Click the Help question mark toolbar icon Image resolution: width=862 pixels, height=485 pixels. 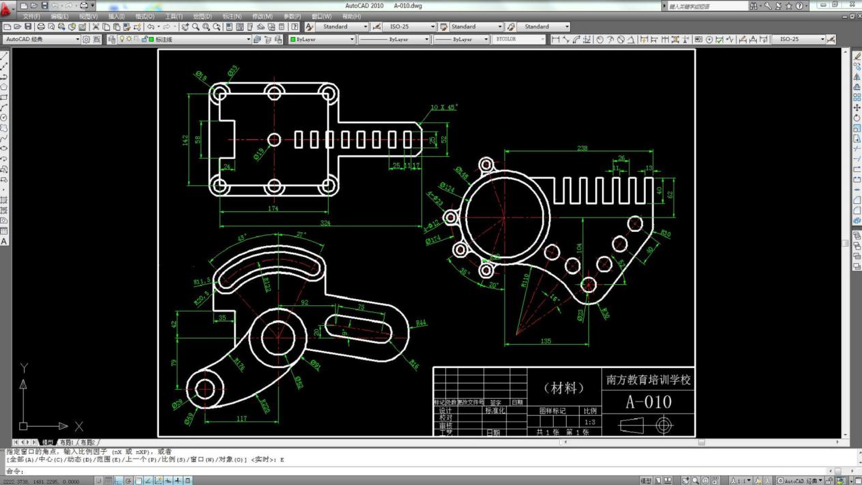(x=295, y=26)
